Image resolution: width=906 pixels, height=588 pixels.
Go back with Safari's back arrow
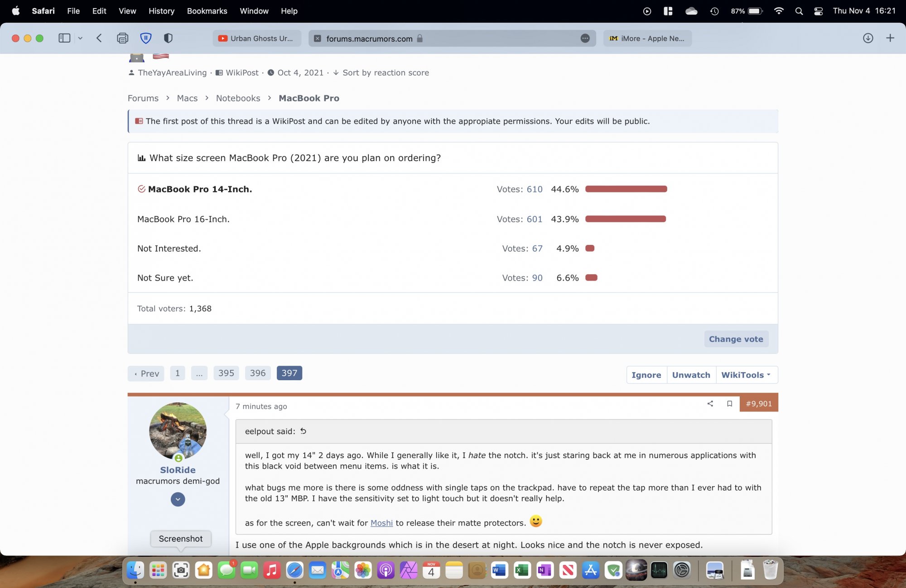tap(99, 38)
